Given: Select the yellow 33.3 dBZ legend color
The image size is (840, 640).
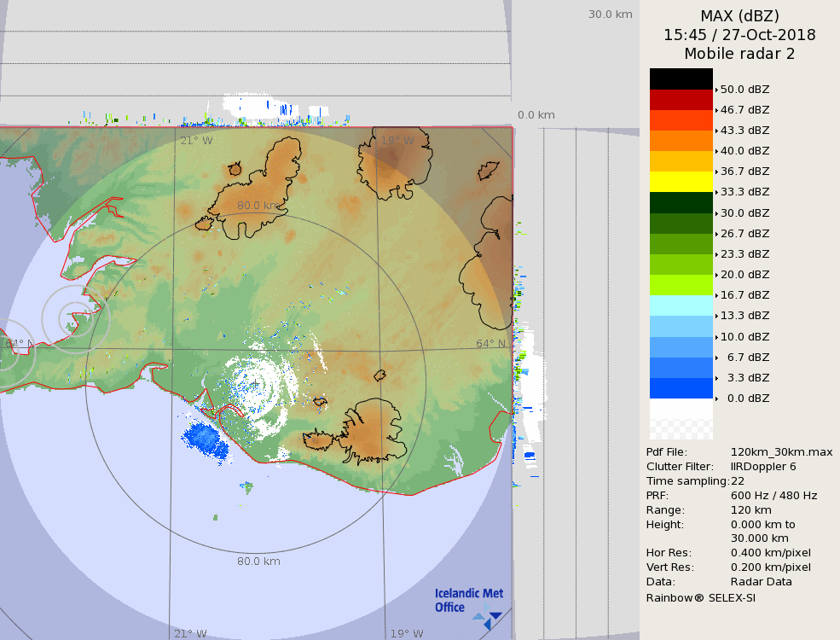Looking at the screenshot, I should point(681,182).
